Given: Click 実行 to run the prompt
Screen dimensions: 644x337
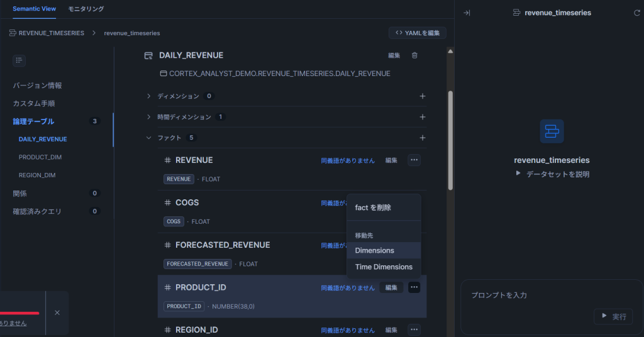Looking at the screenshot, I should [x=613, y=316].
